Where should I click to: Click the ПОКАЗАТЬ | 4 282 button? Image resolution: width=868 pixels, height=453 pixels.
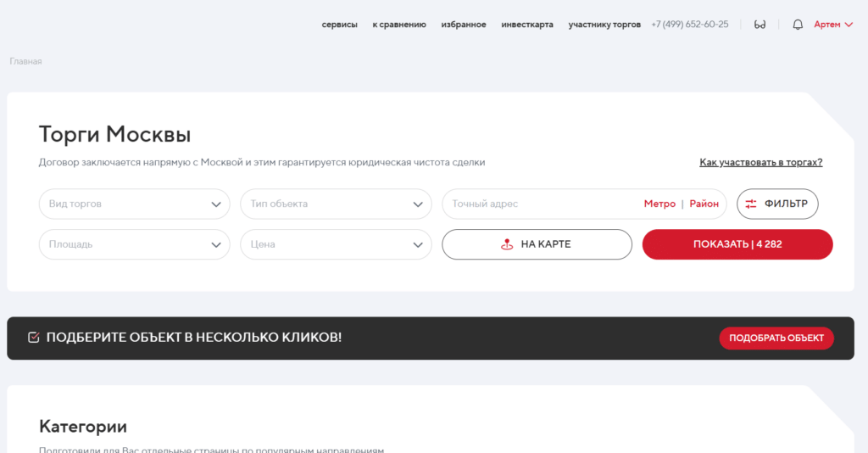[x=737, y=244]
